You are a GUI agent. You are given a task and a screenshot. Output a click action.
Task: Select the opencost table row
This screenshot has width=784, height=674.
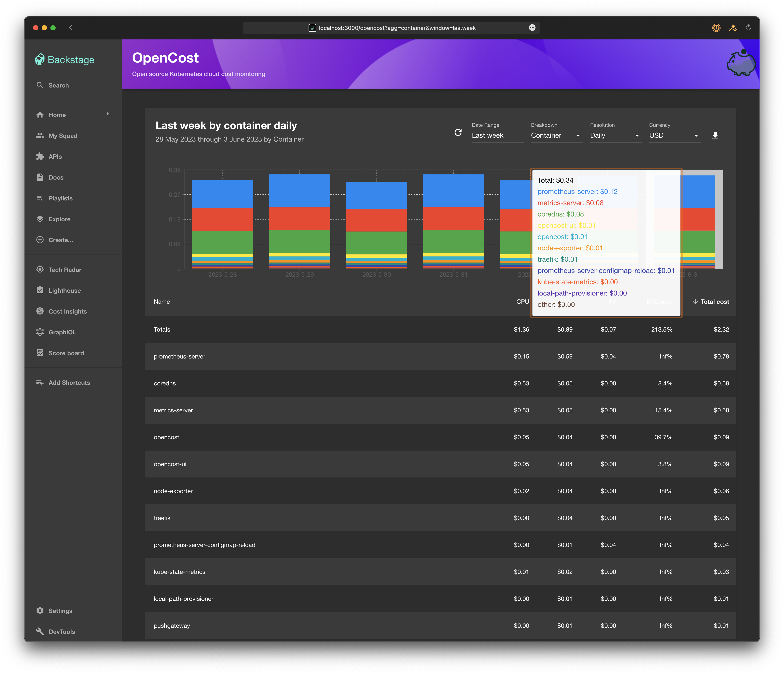point(440,437)
